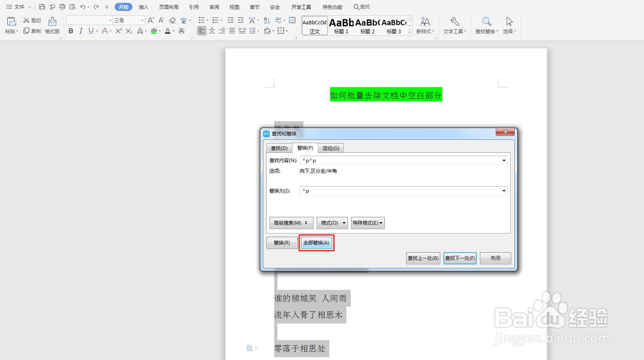Click the Sort A-Z icon
The image size is (644, 360).
click(x=267, y=20)
